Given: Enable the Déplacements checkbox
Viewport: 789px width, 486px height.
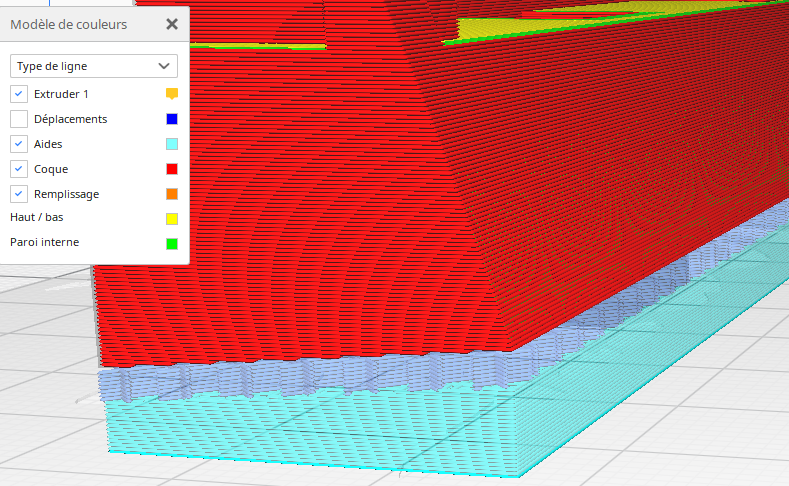Looking at the screenshot, I should coord(19,119).
